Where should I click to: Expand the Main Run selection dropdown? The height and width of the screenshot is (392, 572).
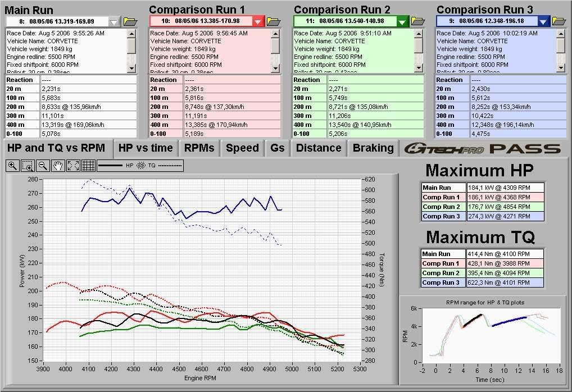point(115,21)
